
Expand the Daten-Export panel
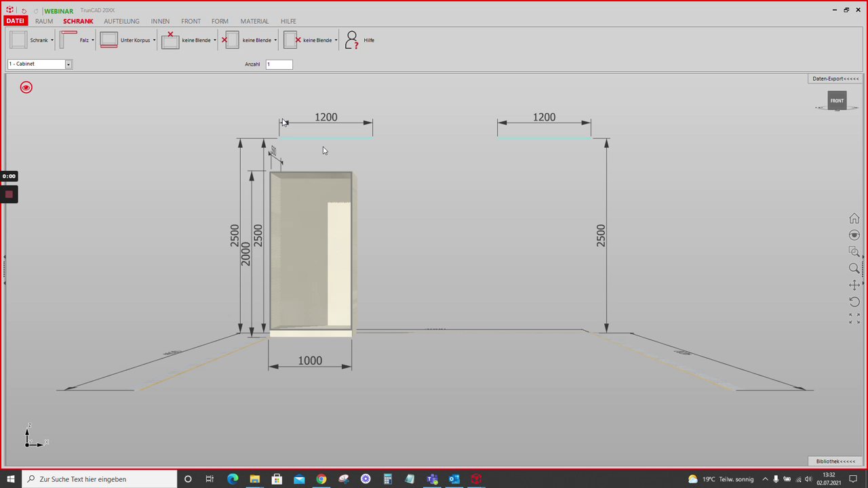(835, 79)
